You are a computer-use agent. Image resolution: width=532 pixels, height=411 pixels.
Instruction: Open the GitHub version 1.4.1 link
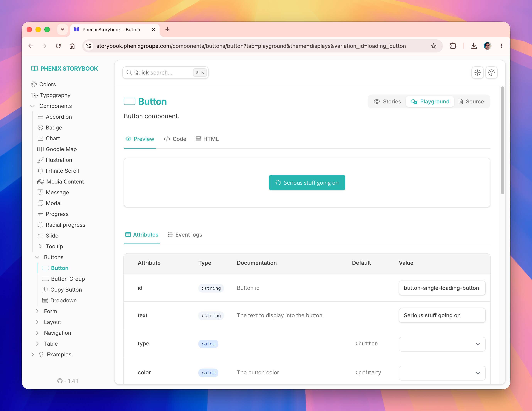(68, 381)
